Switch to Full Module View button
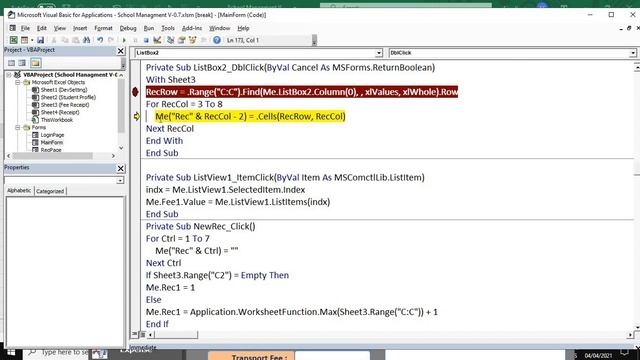The width and height of the screenshot is (640, 360). click(142, 334)
